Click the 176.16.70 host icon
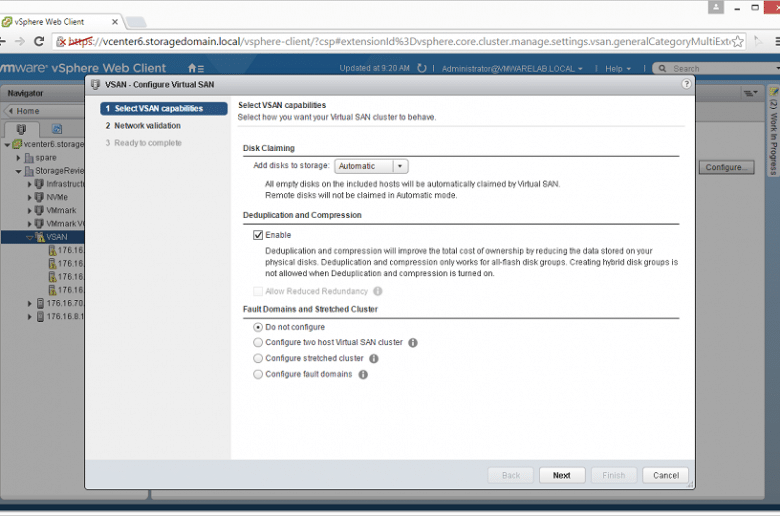 click(x=40, y=304)
